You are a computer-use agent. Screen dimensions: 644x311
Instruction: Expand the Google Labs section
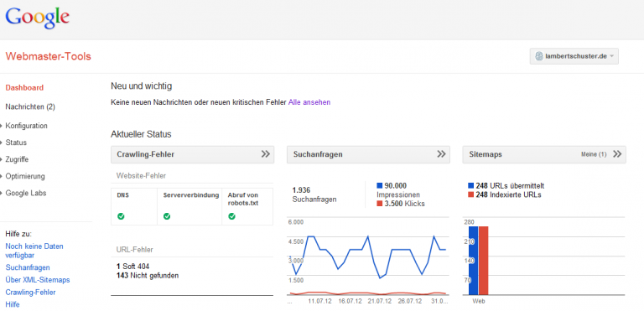coord(25,193)
